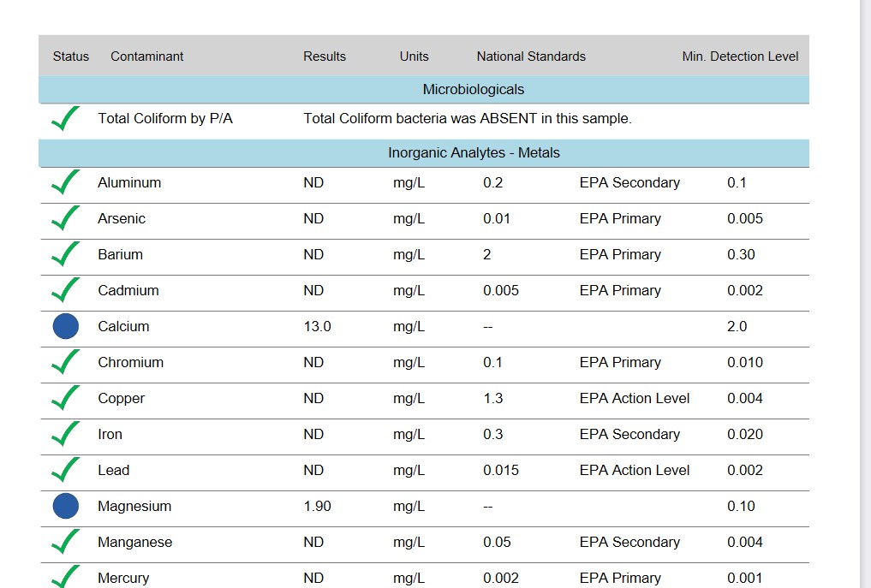
Task: Click the ND result for Aluminum
Action: pyautogui.click(x=313, y=182)
